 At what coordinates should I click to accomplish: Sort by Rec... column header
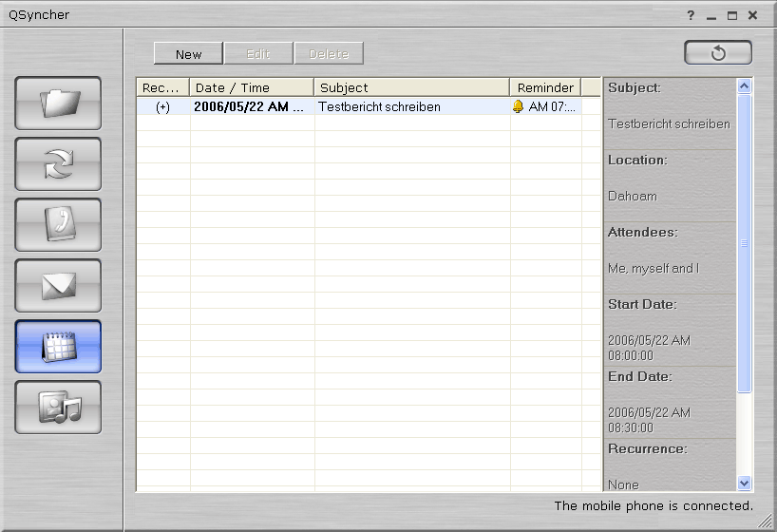(163, 87)
